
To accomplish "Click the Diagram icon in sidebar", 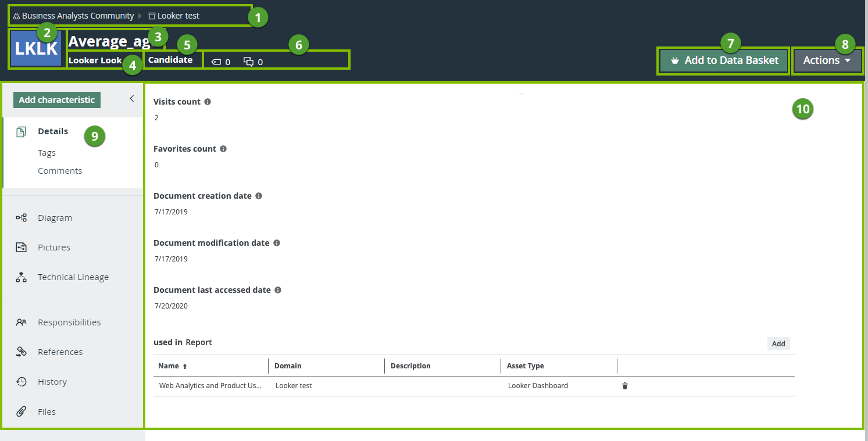I will tap(22, 218).
